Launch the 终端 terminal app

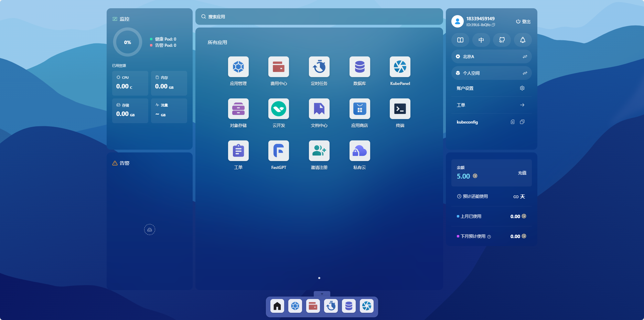(400, 109)
